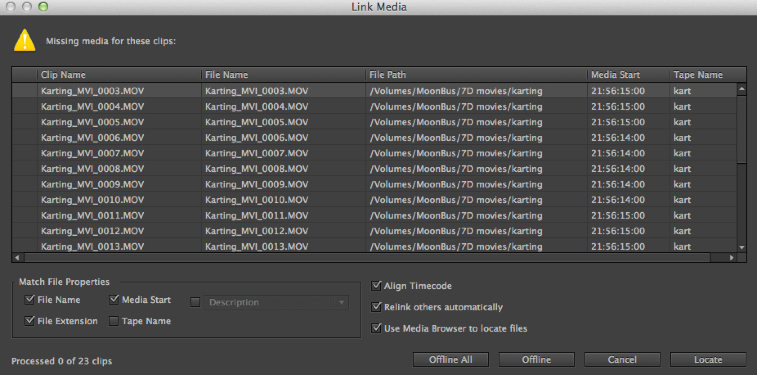Disable the Align Timecode checkbox
This screenshot has width=757, height=375.
tap(376, 286)
